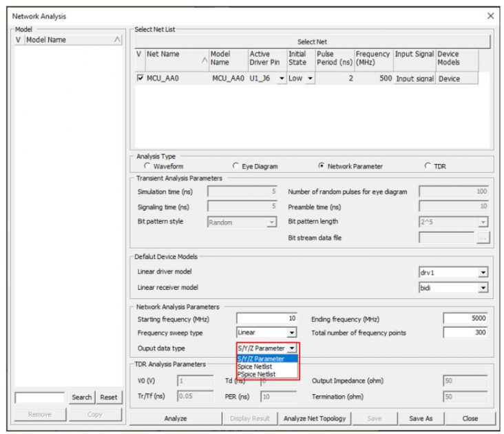Choose the Eye Diagram analysis type
This screenshot has width=504, height=434.
pyautogui.click(x=237, y=166)
